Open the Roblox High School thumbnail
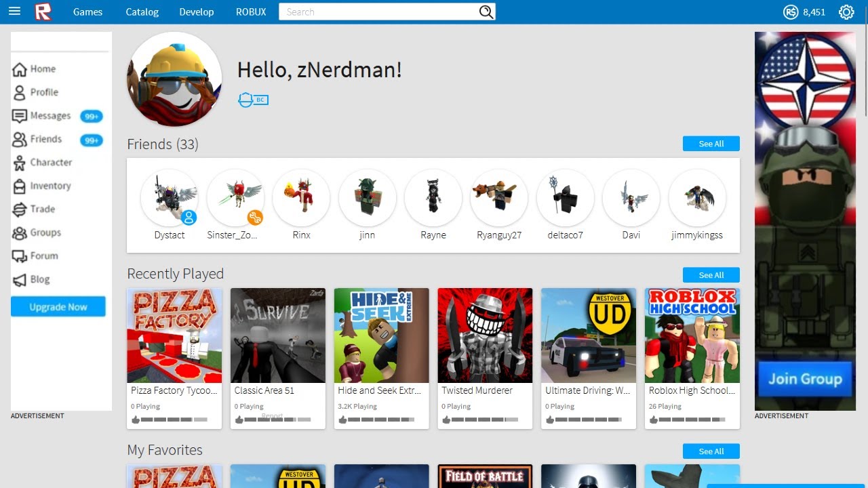868x488 pixels. (692, 335)
